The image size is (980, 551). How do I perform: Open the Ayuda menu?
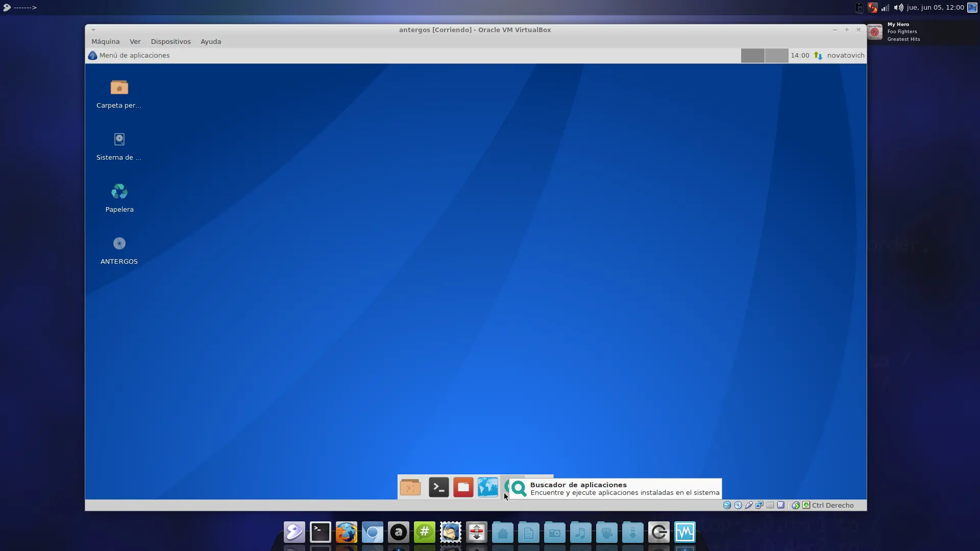(210, 42)
